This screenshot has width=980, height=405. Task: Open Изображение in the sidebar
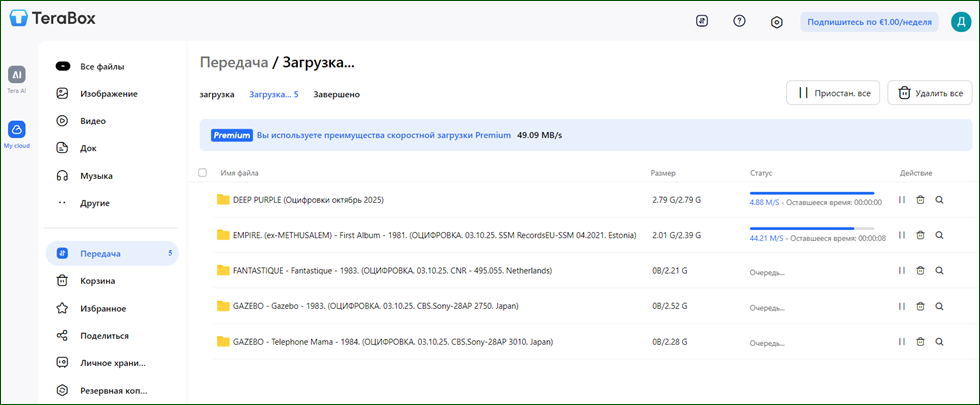pos(112,94)
